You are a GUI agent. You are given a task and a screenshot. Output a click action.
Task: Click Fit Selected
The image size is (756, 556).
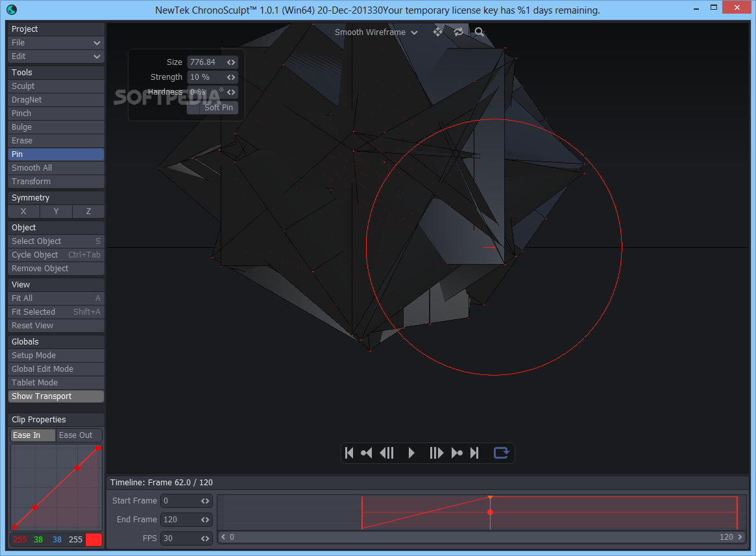56,312
